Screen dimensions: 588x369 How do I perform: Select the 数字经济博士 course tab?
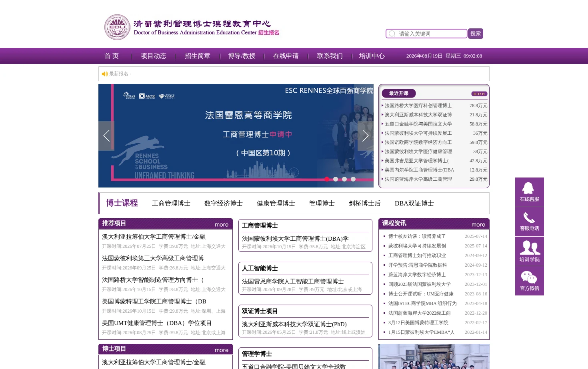tap(224, 203)
